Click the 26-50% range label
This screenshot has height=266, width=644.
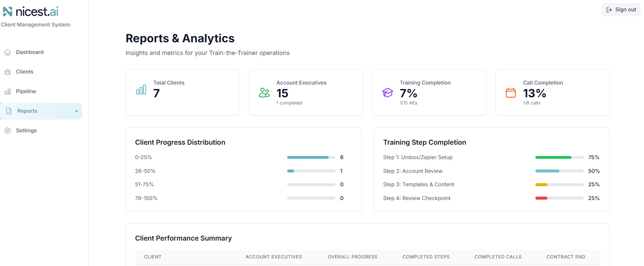coord(145,171)
